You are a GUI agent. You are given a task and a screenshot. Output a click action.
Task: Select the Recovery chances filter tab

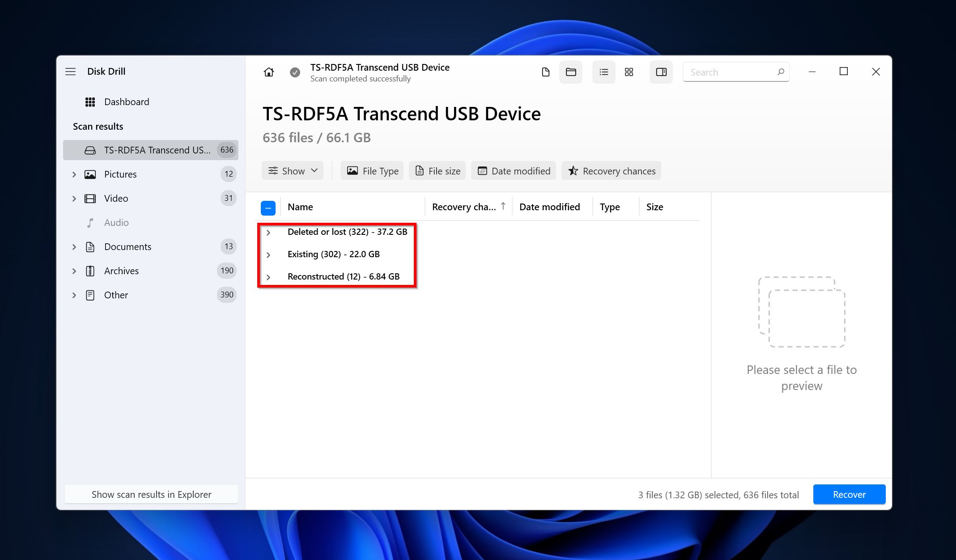(x=612, y=171)
